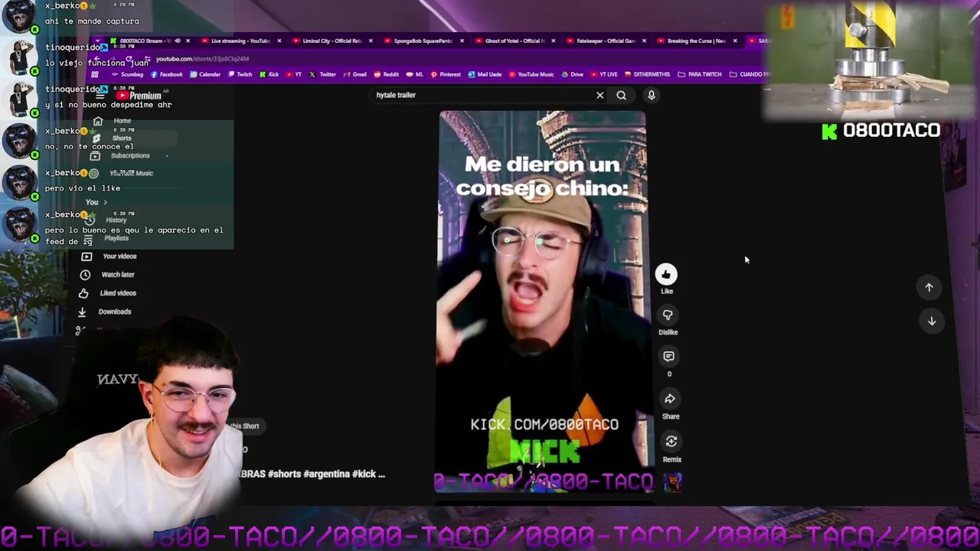Open the Gmail bookmark
Screen dimensions: 980x551
pos(354,74)
